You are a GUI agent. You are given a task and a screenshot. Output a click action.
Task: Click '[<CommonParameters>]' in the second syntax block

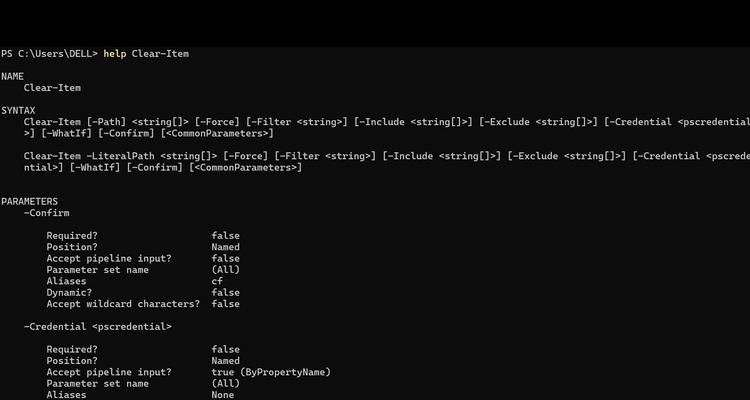coord(245,167)
